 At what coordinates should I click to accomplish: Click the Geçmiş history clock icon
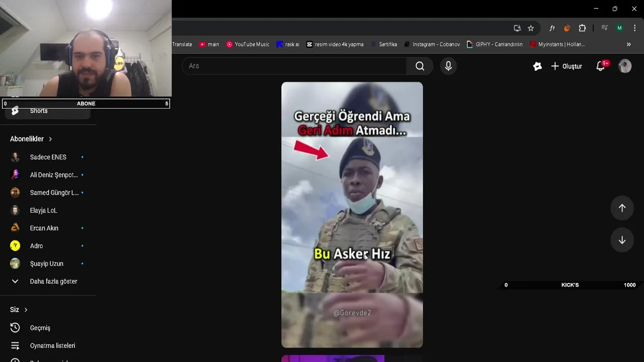(x=15, y=328)
